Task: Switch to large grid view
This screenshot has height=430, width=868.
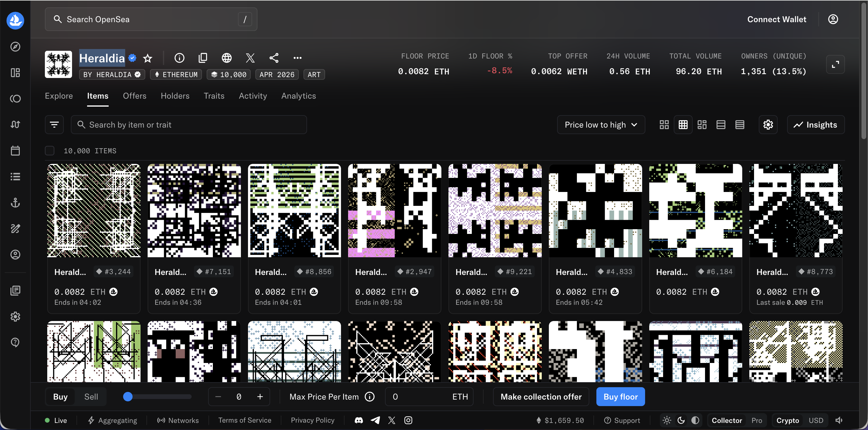Action: click(664, 125)
